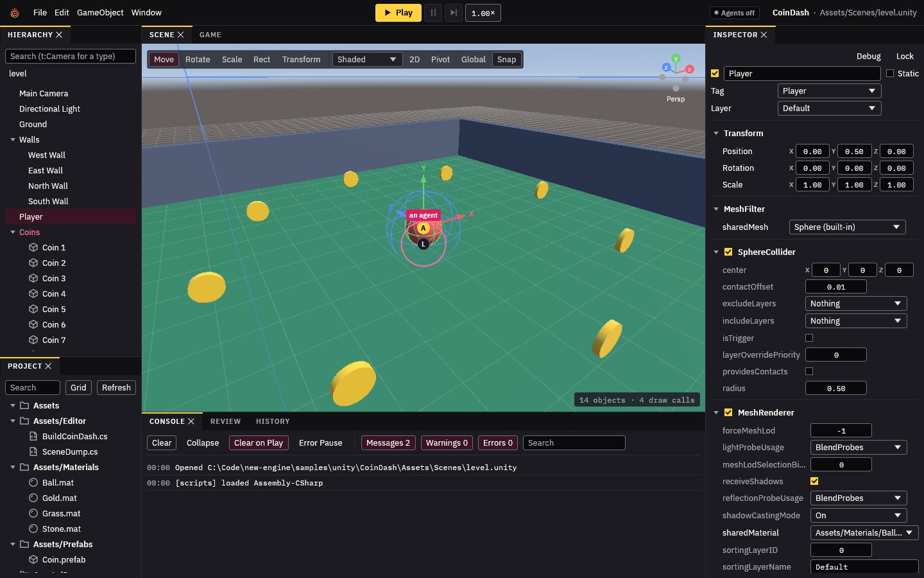Click the Clear console button

coord(162,442)
